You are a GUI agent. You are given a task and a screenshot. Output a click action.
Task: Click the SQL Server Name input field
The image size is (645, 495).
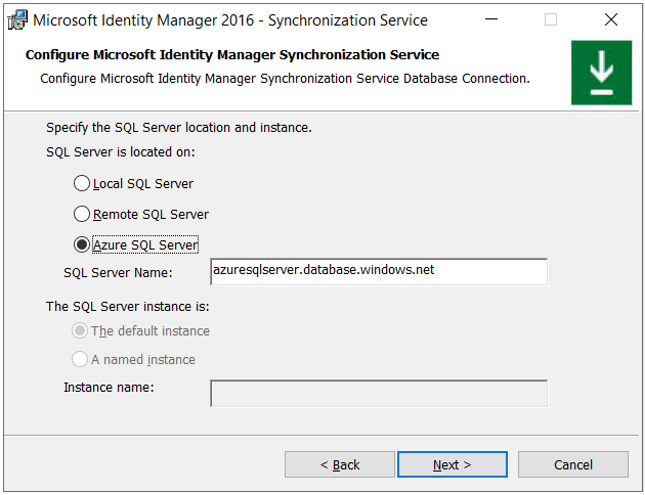click(379, 272)
